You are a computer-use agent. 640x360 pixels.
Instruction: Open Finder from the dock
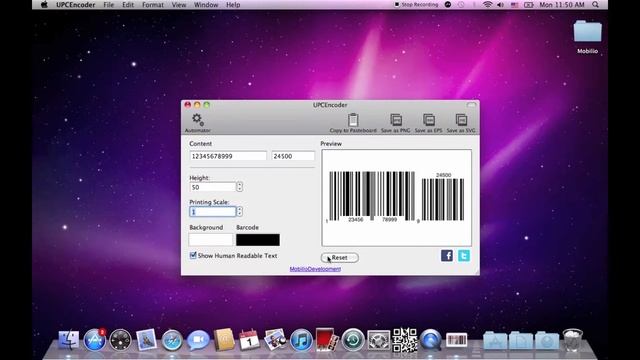tap(69, 340)
